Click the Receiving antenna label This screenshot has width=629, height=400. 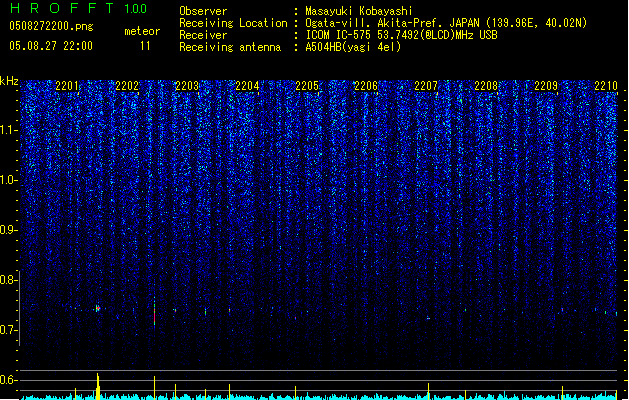click(x=230, y=47)
